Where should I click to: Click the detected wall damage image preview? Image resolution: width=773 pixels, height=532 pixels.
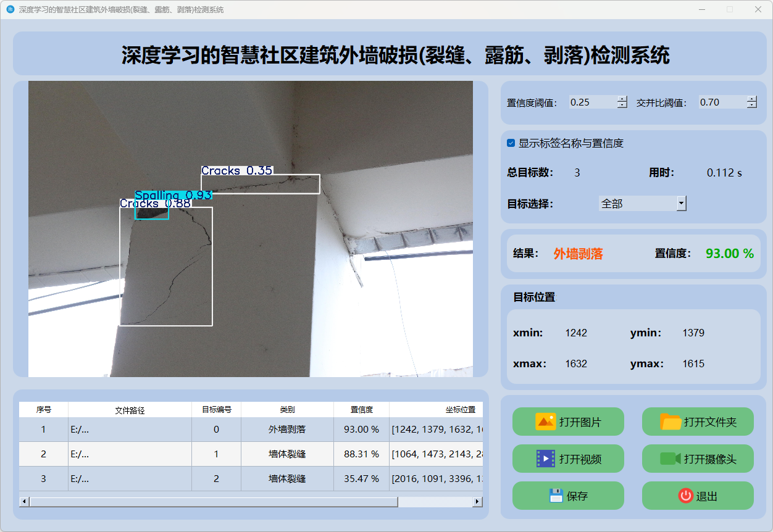click(x=251, y=229)
